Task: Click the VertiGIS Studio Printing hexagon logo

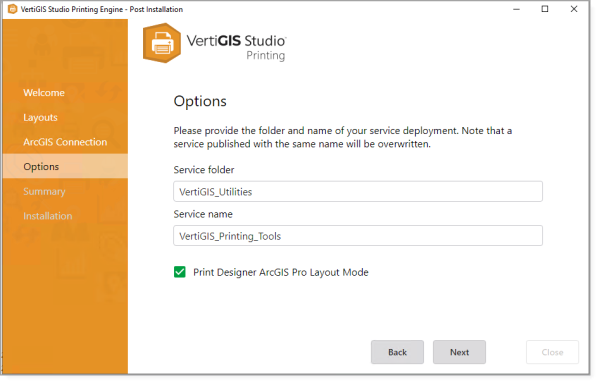Action: click(162, 43)
